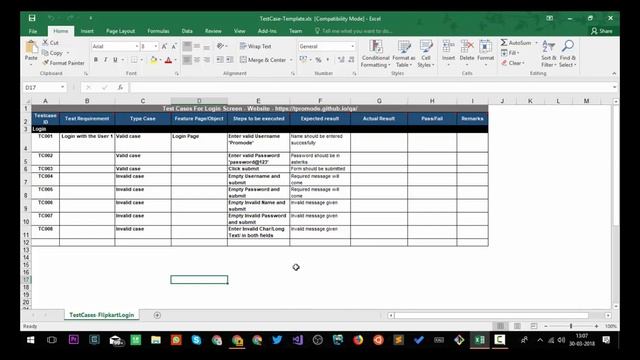Image resolution: width=640 pixels, height=360 pixels.
Task: Select the TestCases FlipkartLogin sheet tab
Action: pyautogui.click(x=102, y=315)
